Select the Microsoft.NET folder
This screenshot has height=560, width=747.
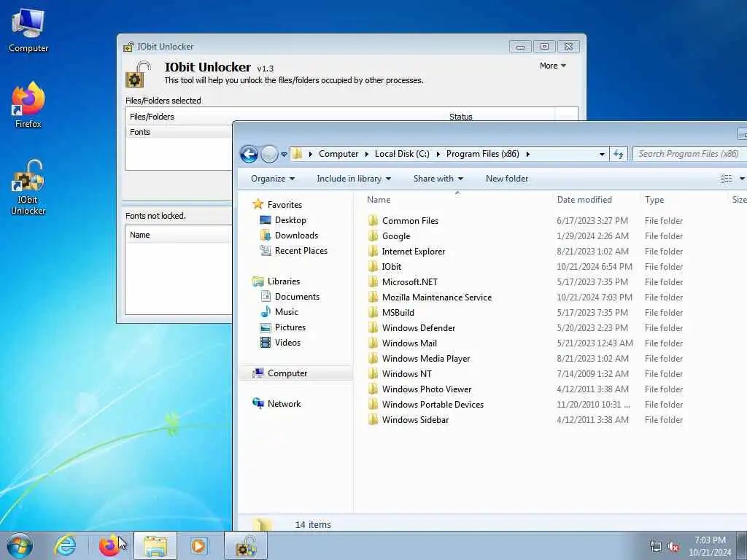pyautogui.click(x=409, y=282)
